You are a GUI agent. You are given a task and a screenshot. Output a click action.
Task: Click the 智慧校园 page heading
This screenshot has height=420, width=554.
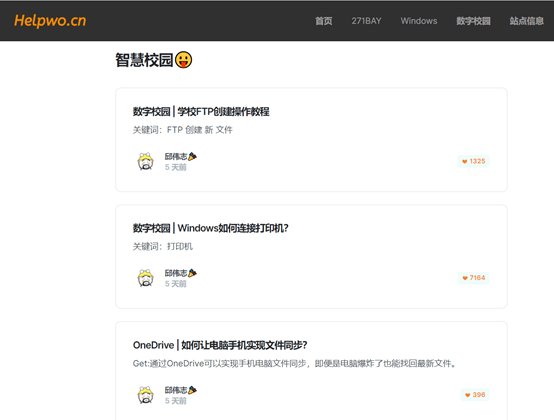144,60
